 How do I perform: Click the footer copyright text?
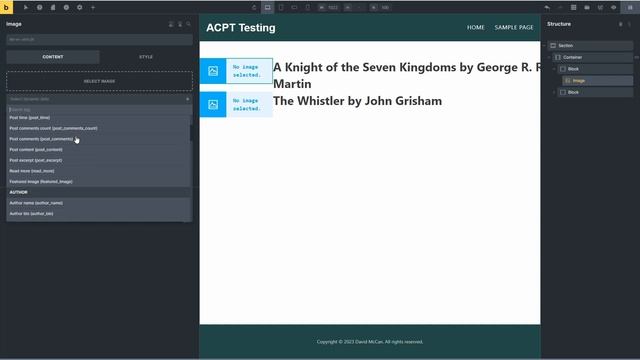tap(370, 342)
